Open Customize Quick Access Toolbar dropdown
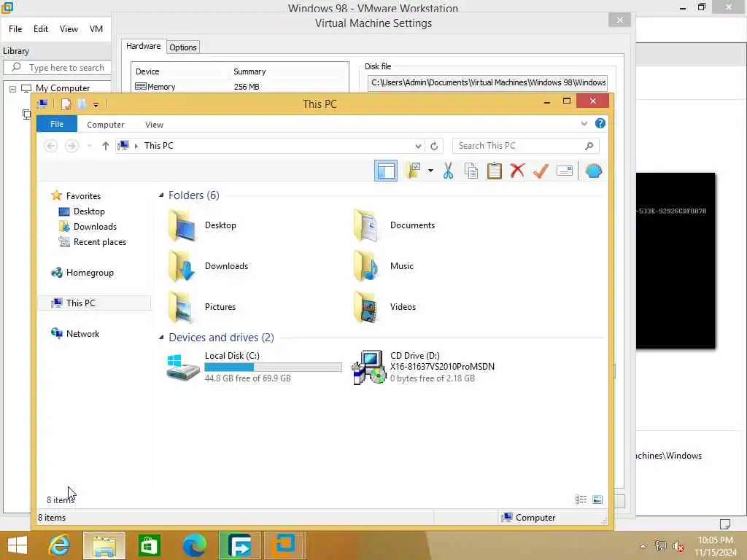 pos(96,104)
